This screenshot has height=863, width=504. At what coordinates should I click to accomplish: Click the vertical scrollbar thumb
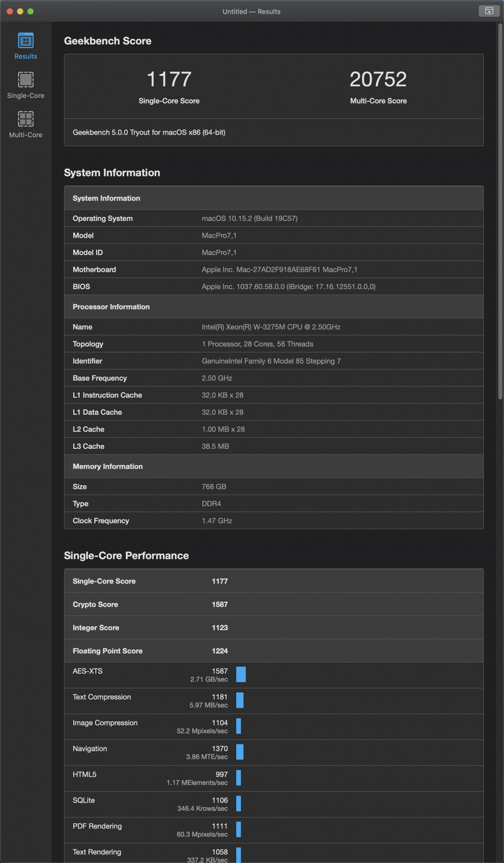coord(500,211)
